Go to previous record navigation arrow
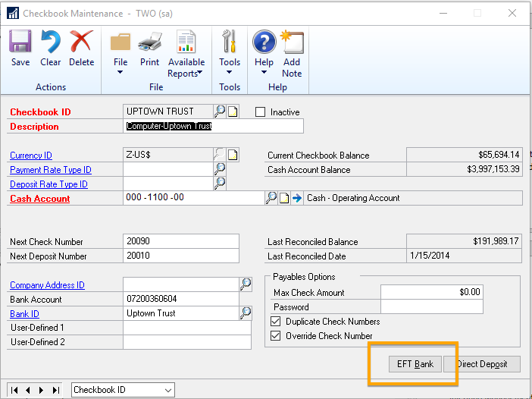This screenshot has width=532, height=399. (28, 390)
